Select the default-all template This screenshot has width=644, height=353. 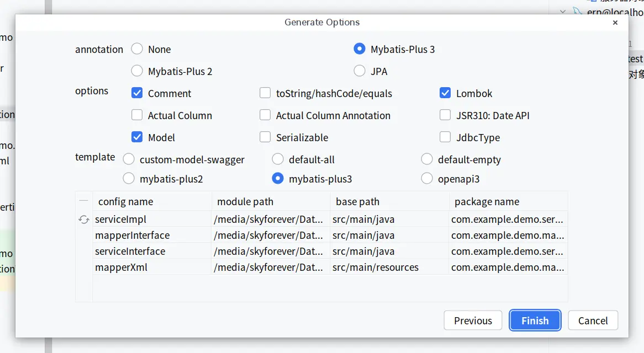point(278,159)
